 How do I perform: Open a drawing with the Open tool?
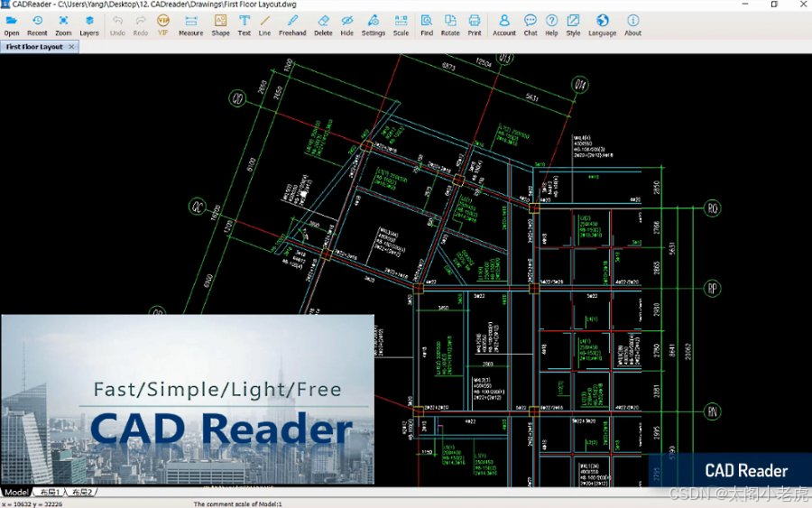pyautogui.click(x=12, y=25)
